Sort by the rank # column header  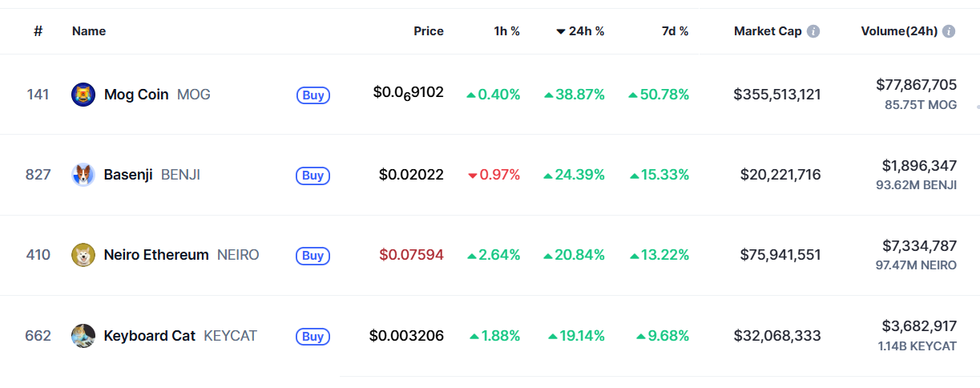pos(38,31)
